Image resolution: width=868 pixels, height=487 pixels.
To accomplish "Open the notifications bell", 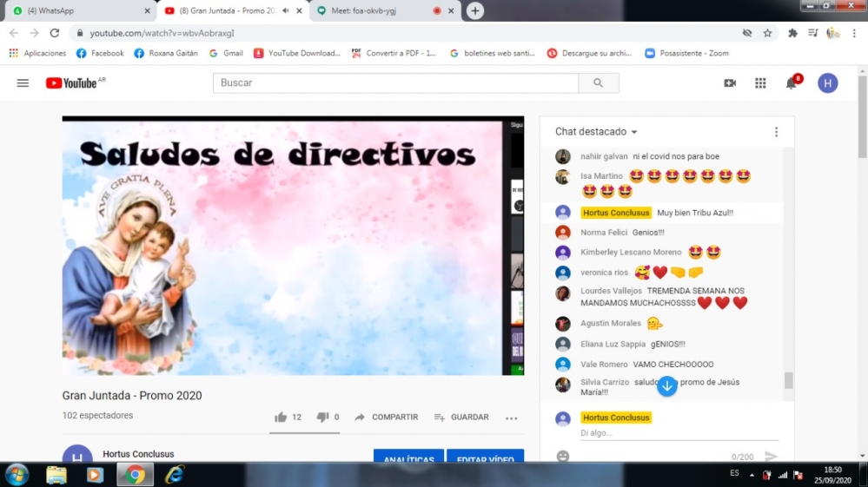I will click(x=792, y=83).
